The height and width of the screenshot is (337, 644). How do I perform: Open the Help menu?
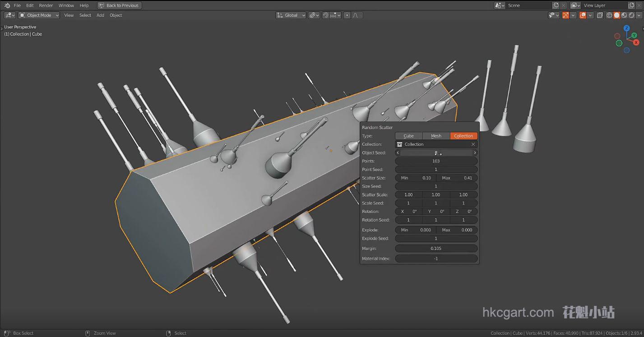click(x=84, y=5)
